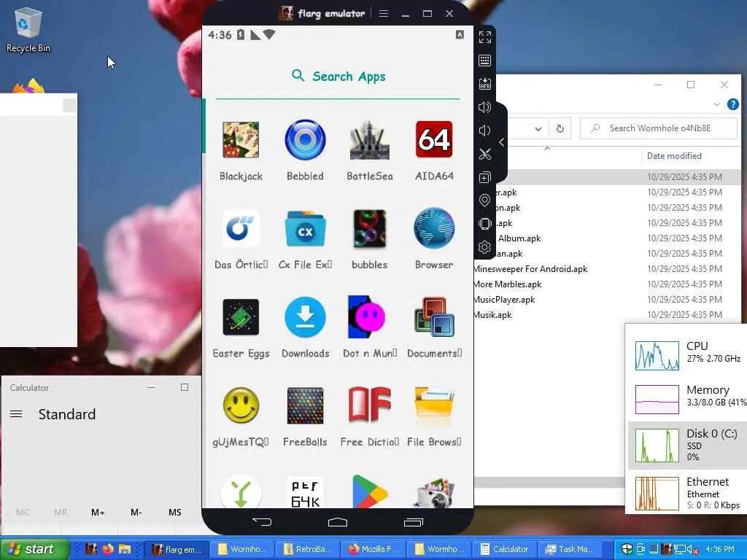Open the yellow smiley face app
The height and width of the screenshot is (560, 747).
coord(241,405)
